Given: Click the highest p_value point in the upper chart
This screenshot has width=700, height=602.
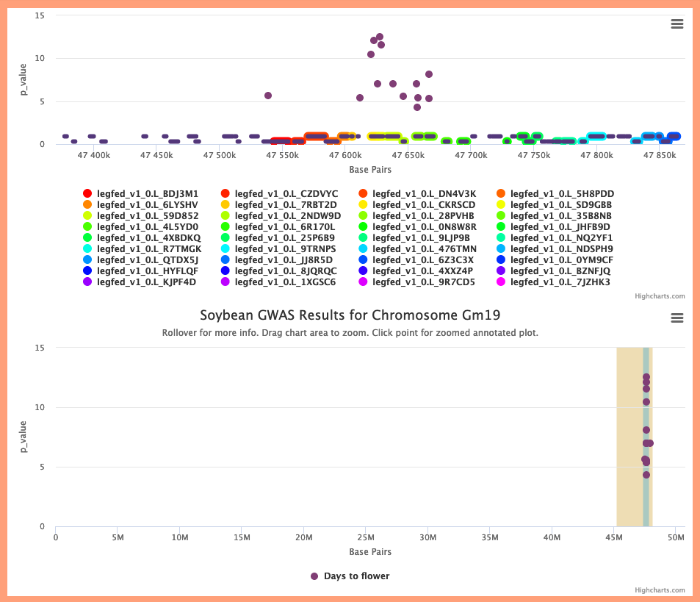Looking at the screenshot, I should click(x=380, y=37).
